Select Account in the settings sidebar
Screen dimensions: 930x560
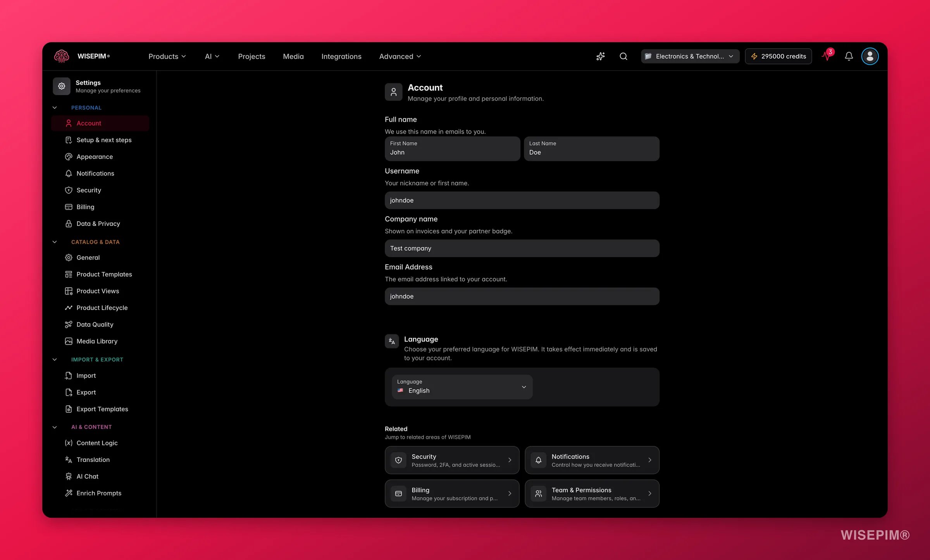[100, 123]
